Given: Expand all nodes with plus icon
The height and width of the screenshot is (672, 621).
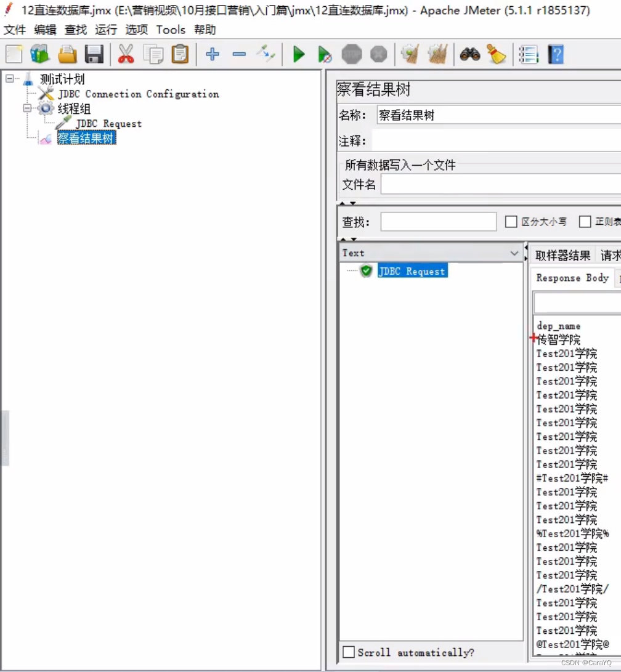Looking at the screenshot, I should click(212, 54).
